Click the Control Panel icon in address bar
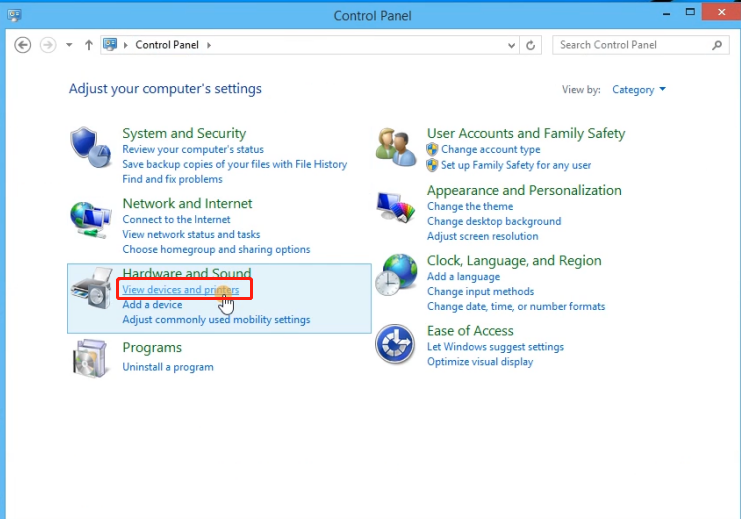This screenshot has height=519, width=741. tap(110, 44)
